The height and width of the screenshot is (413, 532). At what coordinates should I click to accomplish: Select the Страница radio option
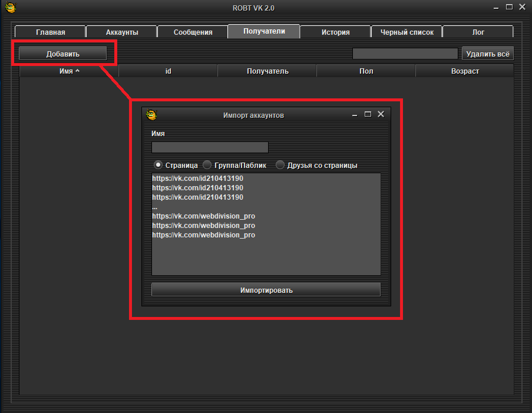point(158,165)
